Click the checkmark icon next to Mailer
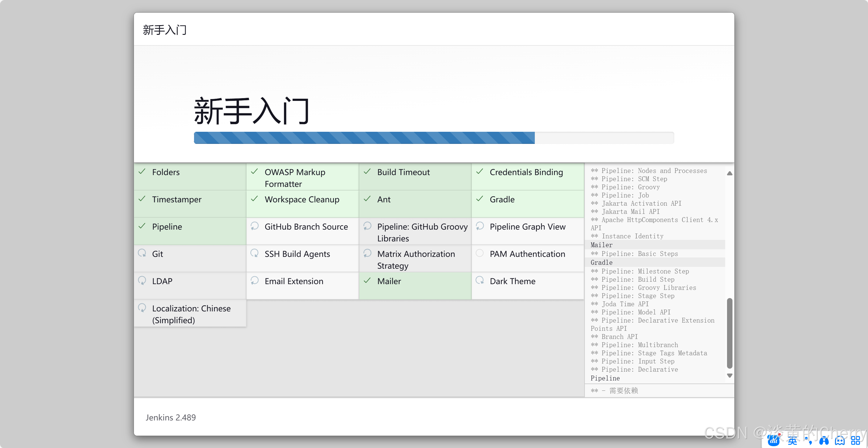Screen dimensions: 868x448 367,280
